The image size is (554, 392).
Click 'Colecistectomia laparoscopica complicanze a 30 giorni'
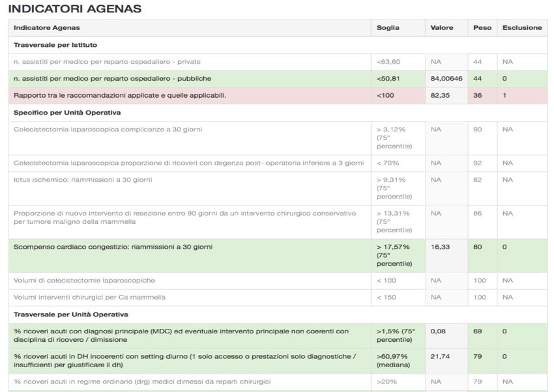pos(108,130)
